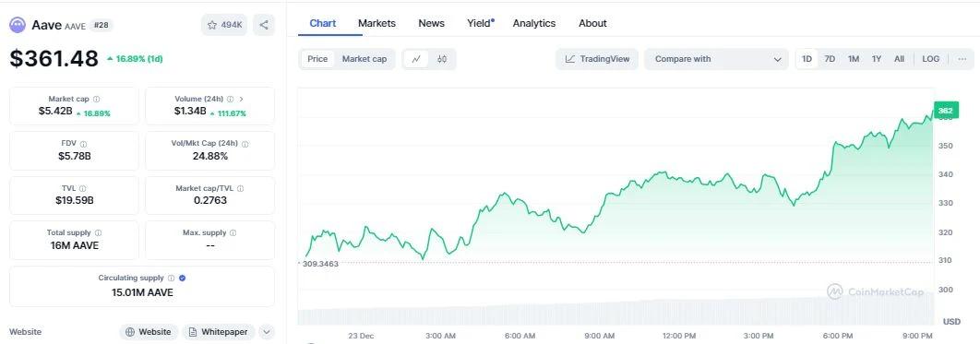Click the TVL info icon
The height and width of the screenshot is (344, 980).
point(82,188)
